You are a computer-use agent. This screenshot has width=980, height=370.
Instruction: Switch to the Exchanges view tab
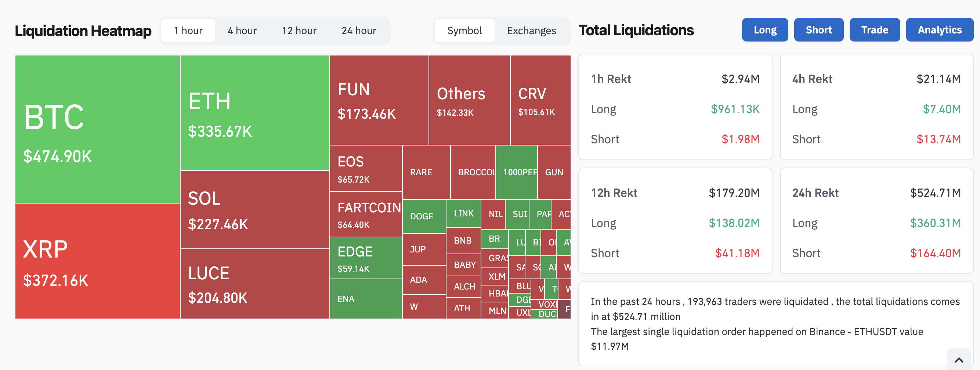click(531, 30)
